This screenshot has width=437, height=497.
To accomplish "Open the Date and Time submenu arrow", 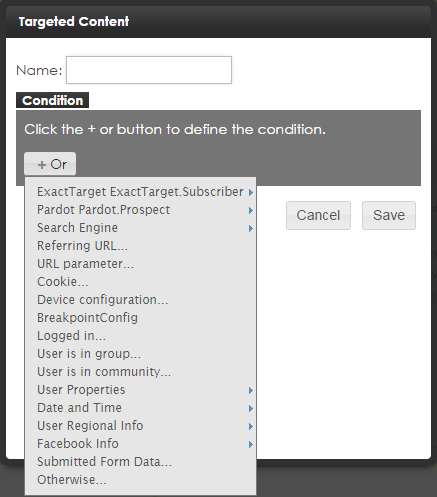I will [251, 408].
